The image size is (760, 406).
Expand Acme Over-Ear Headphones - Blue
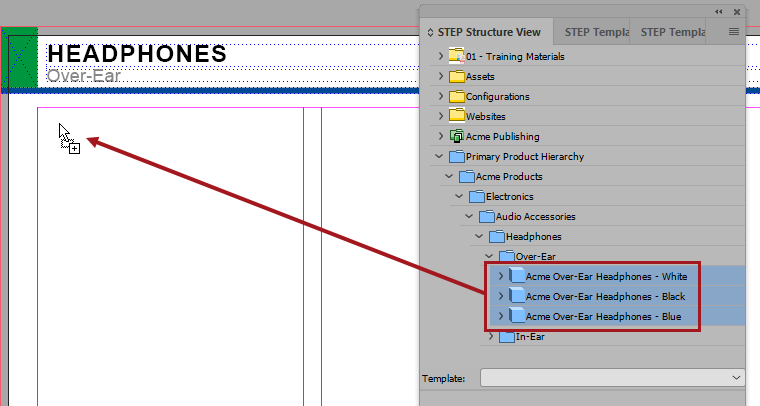[501, 316]
